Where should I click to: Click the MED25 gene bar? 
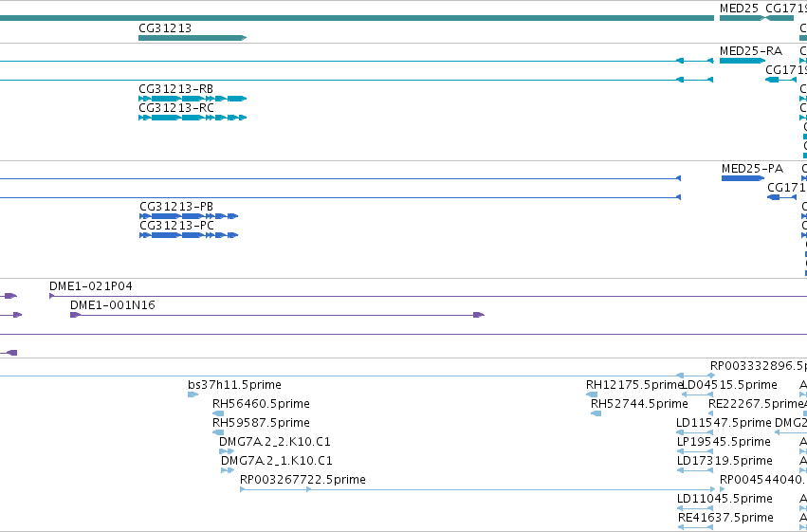coord(743,18)
